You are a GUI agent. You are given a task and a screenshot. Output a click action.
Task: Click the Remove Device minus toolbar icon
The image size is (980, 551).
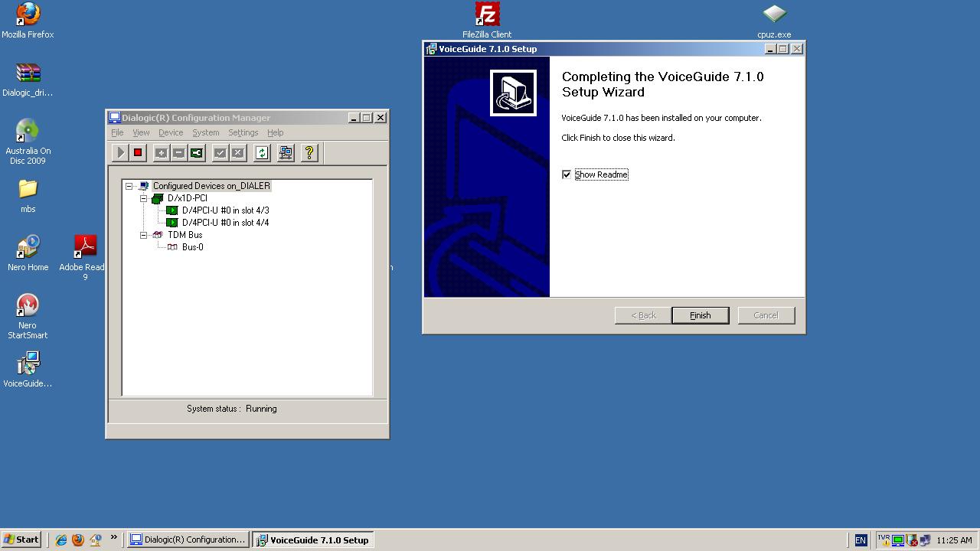click(178, 153)
